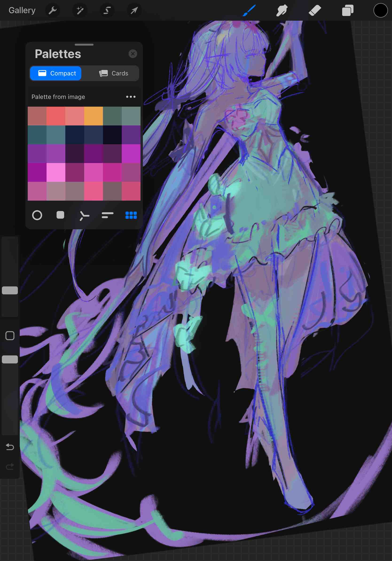
Task: Select the Eraser tool
Action: coord(315,11)
